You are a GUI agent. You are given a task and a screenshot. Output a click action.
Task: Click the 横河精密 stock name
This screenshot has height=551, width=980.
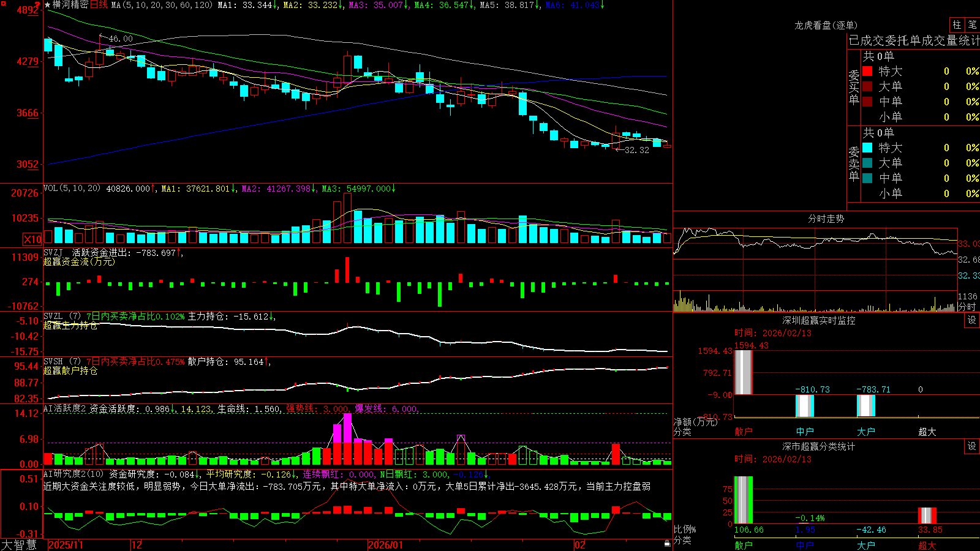click(x=70, y=5)
